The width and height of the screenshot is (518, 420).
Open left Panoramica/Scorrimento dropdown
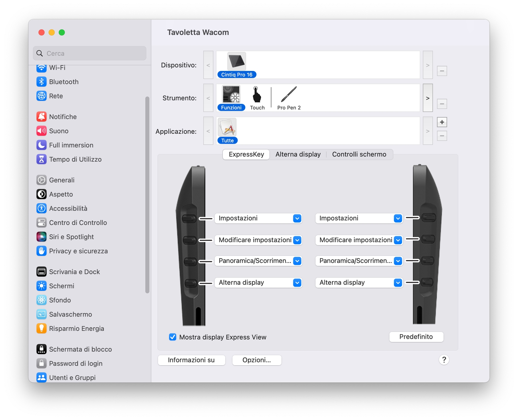pyautogui.click(x=258, y=261)
